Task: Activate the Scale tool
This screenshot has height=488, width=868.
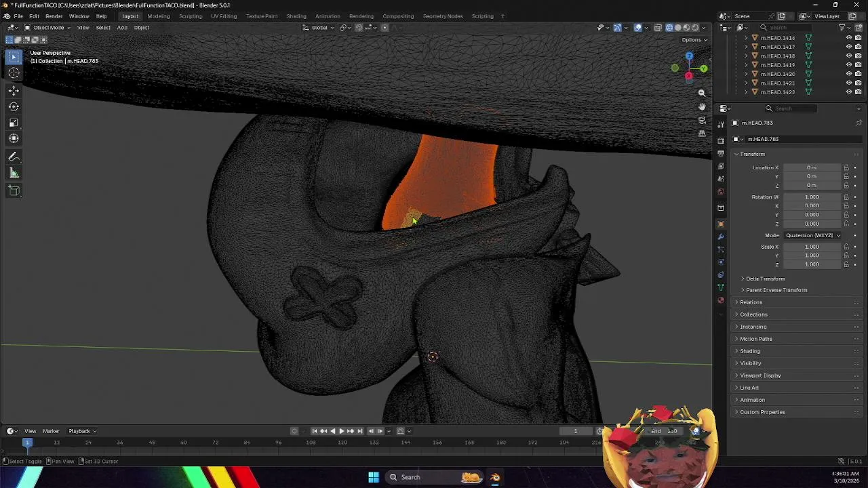Action: pos(14,123)
